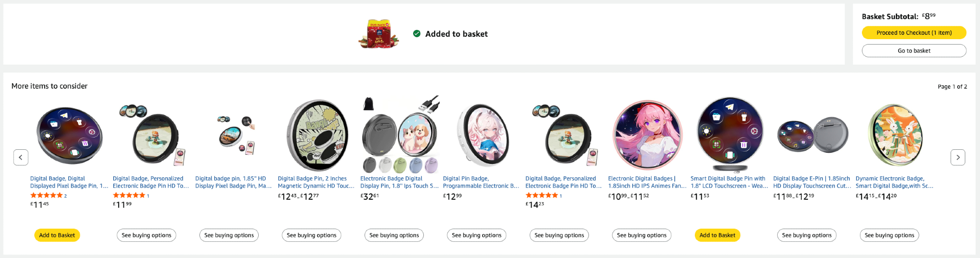The height and width of the screenshot is (258, 980).
Task: Open Digital Badge E-Pin 1.85inch link
Action: click(x=811, y=182)
